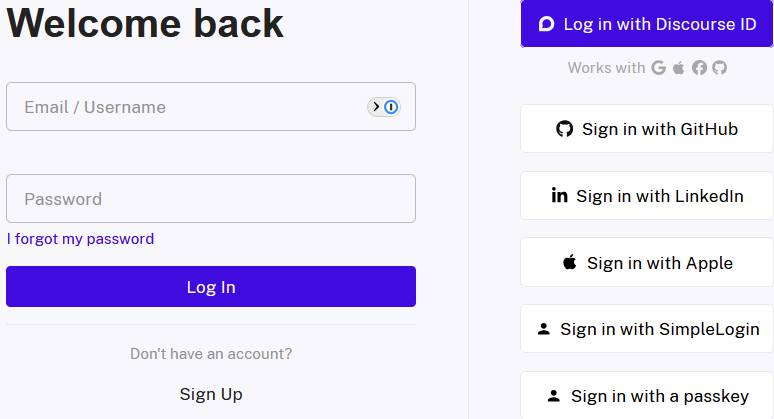Click the Discourse ID logo icon
The height and width of the screenshot is (419, 774).
[546, 24]
